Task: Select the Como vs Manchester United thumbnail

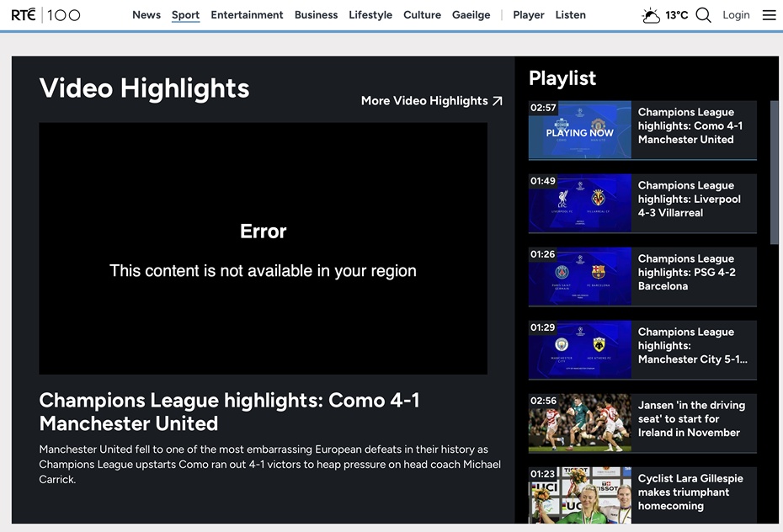Action: click(580, 130)
